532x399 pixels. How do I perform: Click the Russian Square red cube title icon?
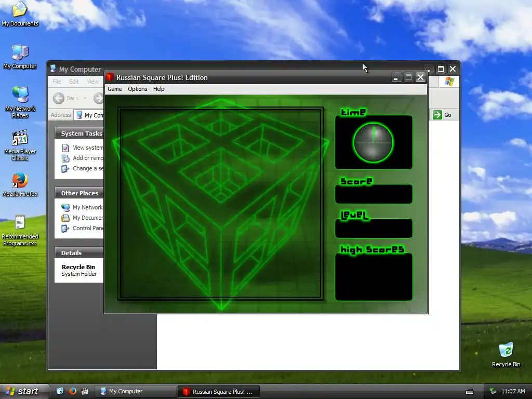110,77
